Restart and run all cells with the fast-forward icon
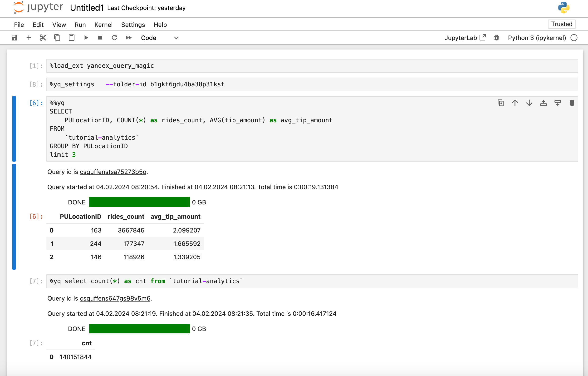Viewport: 588px width, 376px height. tap(129, 38)
